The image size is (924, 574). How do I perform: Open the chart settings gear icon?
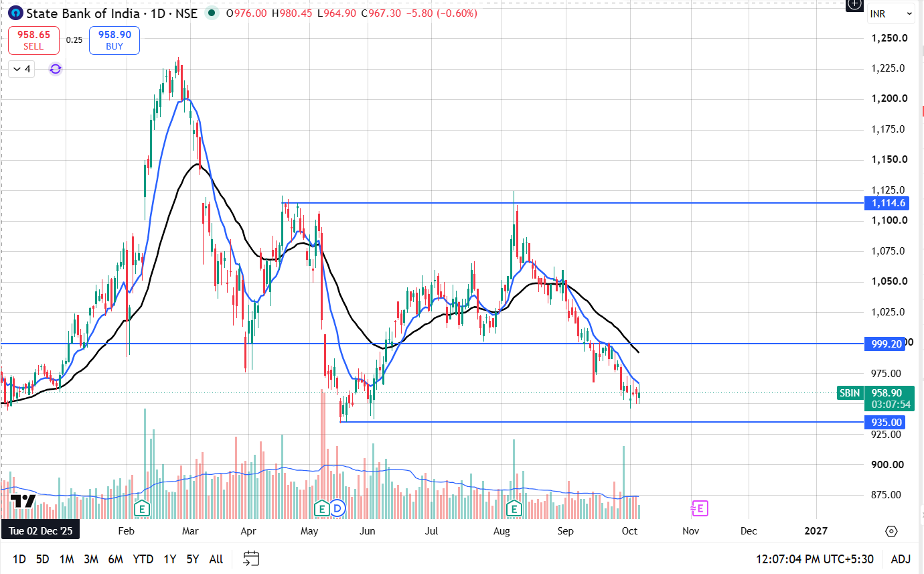pos(891,531)
